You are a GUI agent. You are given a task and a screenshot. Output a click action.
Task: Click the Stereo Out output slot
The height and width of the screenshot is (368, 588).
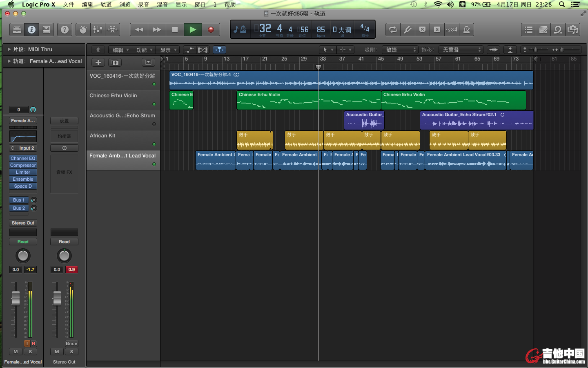(23, 223)
